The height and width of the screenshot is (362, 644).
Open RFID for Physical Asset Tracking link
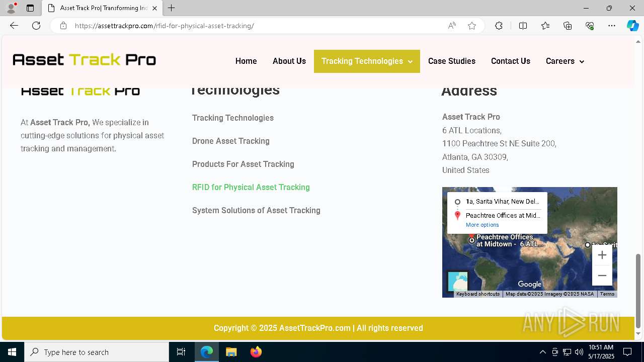click(251, 187)
